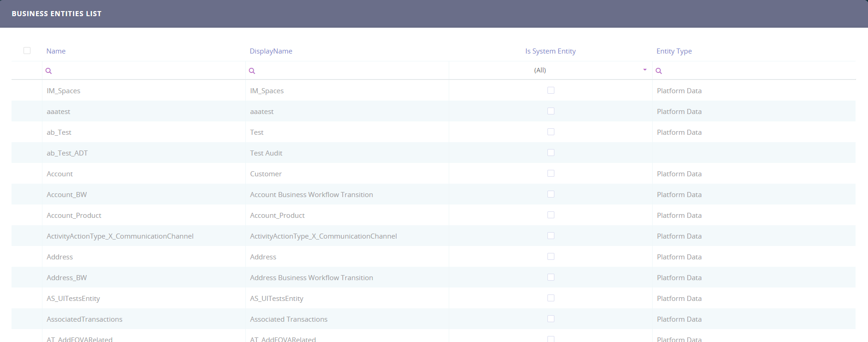
Task: Click the search icon in Name filter
Action: point(48,71)
